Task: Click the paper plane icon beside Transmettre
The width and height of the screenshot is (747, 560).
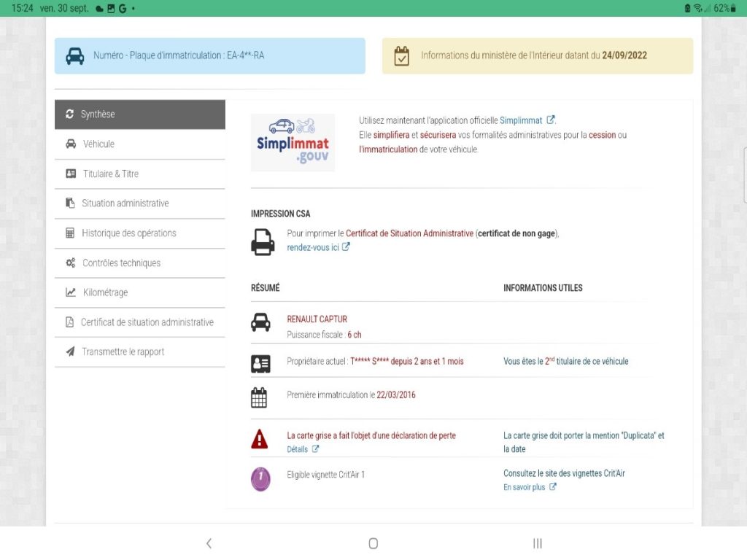Action: [x=70, y=351]
